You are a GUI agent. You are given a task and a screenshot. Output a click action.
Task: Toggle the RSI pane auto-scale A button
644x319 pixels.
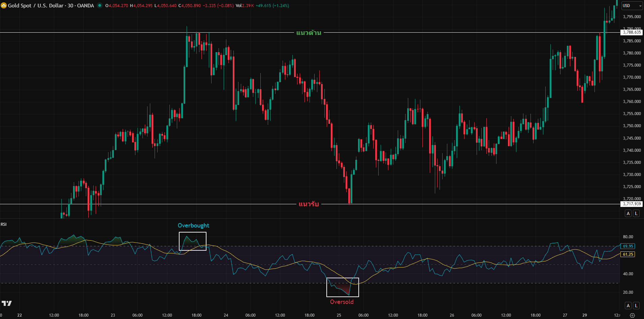628,305
